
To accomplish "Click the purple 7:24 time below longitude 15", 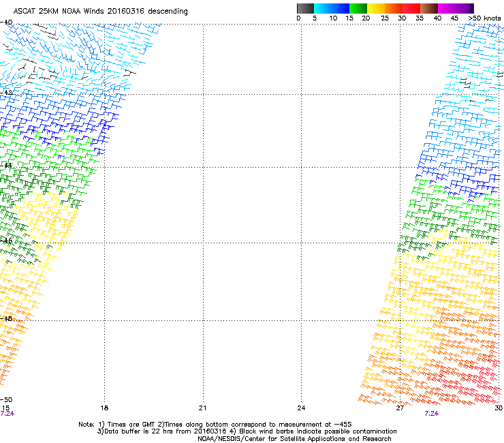I will 7,414.
